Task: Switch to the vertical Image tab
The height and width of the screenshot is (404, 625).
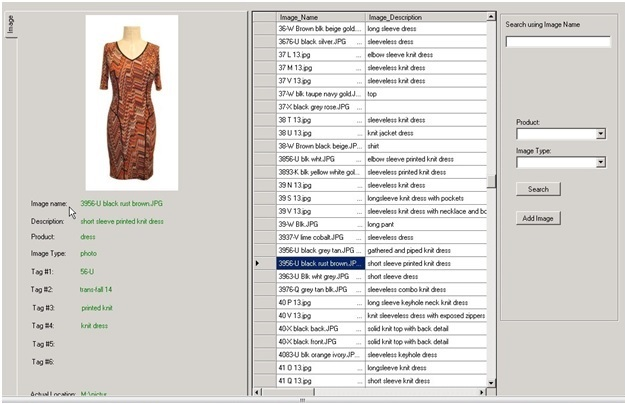Action: (9, 25)
